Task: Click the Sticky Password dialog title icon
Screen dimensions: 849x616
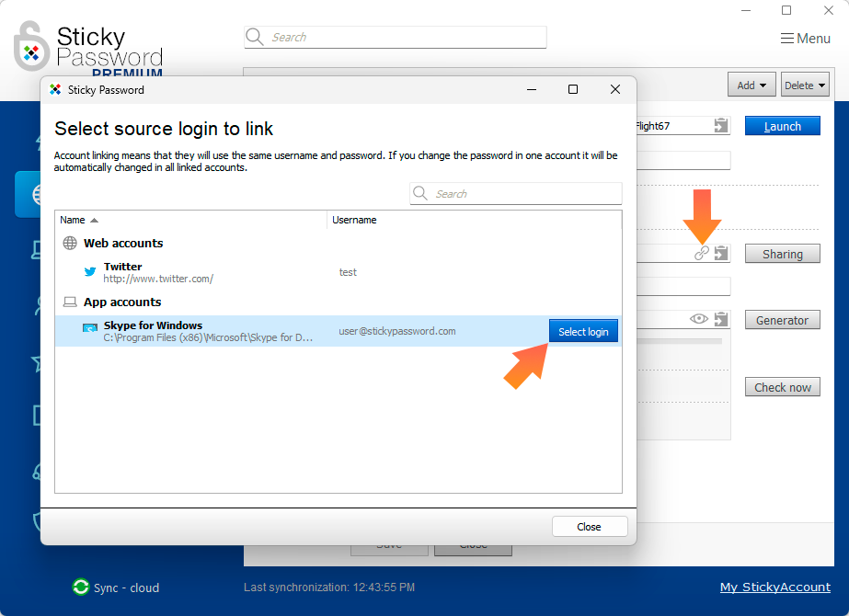Action: click(55, 89)
